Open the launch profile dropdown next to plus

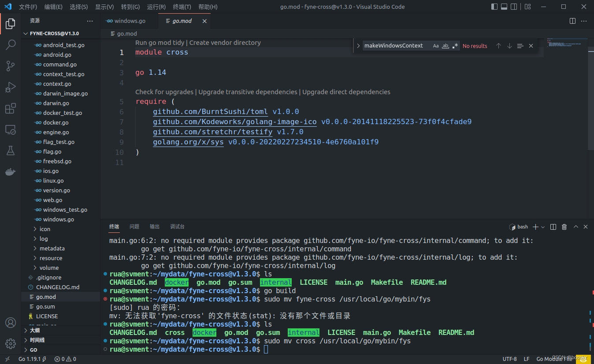(543, 227)
